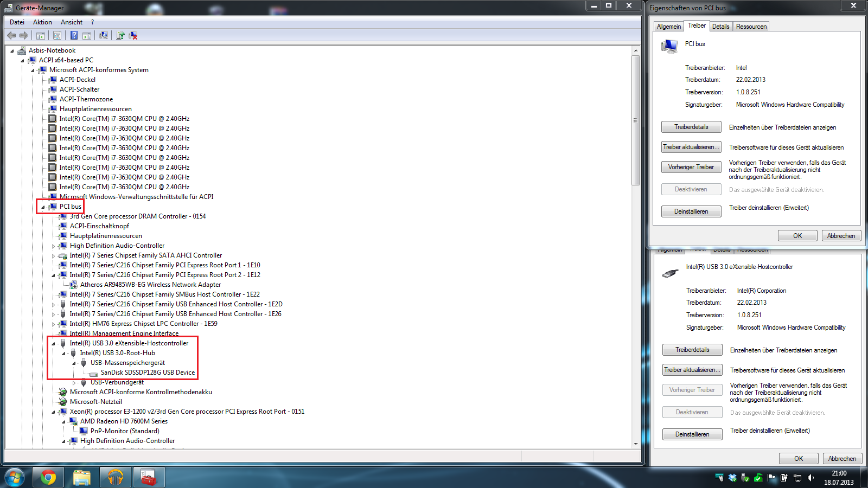
Task: Select 'Microsoft ACPI-konforme Kontrollmethodenakku' row
Action: point(141,392)
